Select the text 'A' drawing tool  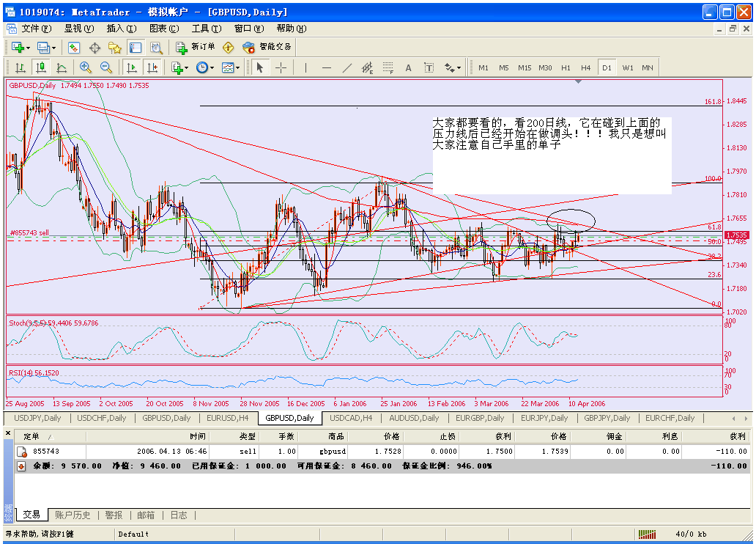tap(408, 67)
